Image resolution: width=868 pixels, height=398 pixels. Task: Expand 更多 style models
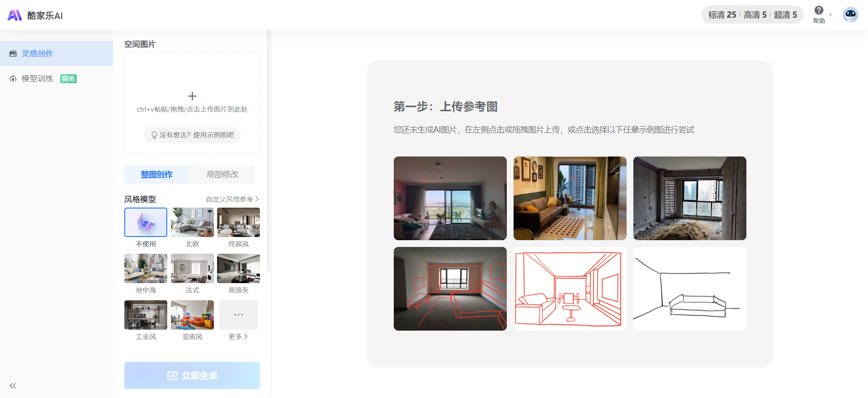(238, 336)
